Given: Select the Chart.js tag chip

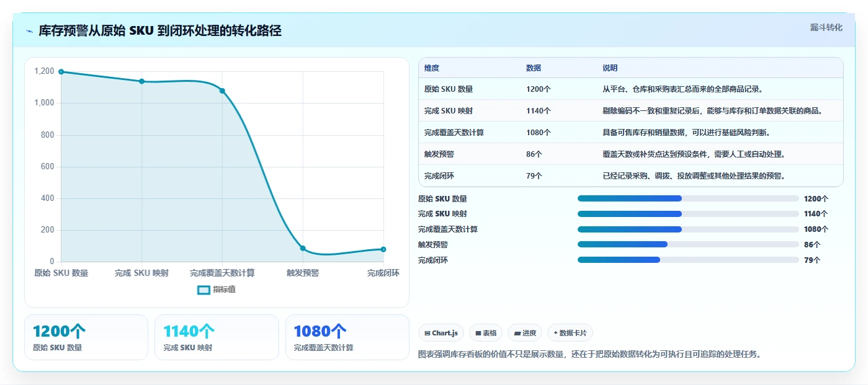Looking at the screenshot, I should point(441,333).
